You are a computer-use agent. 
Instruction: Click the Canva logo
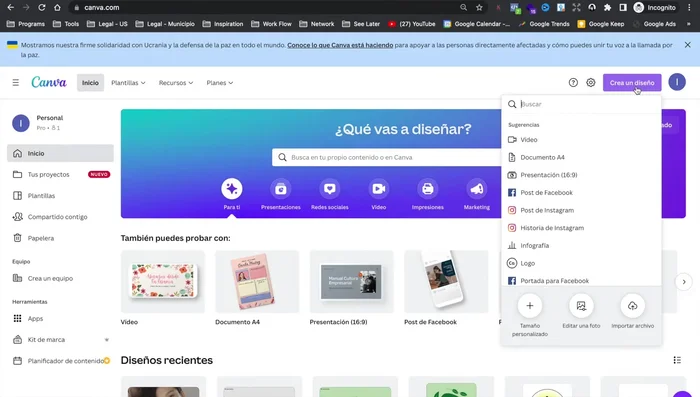[49, 82]
